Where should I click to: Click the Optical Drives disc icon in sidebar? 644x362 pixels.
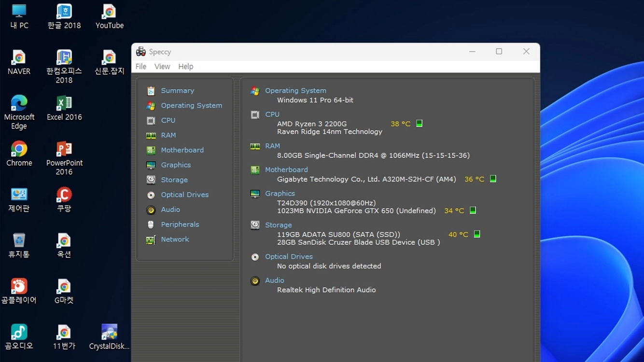coord(151,195)
